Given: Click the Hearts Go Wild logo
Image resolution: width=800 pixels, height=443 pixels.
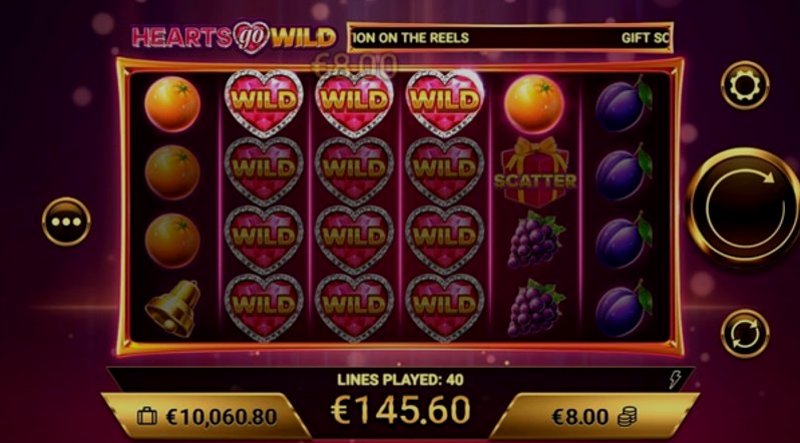Looking at the screenshot, I should 234,37.
